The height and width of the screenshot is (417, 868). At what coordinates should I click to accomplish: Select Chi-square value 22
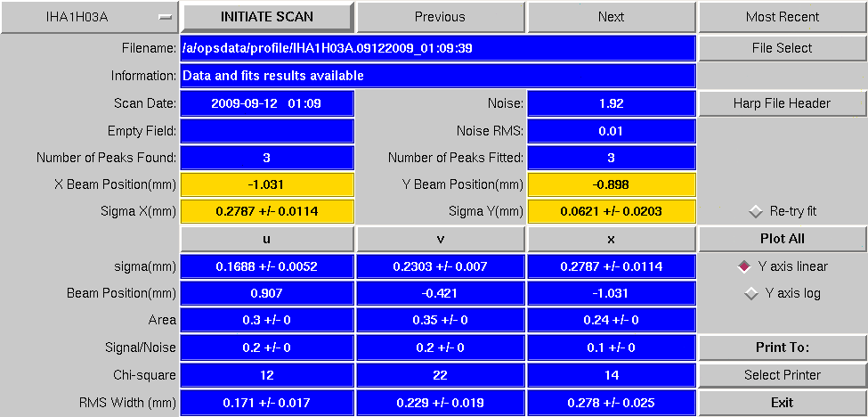point(440,375)
